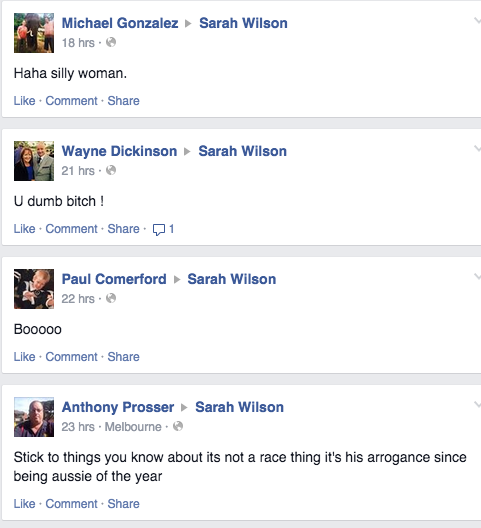Click the globe privacy icon on Wayne Dickinson's post
Viewport: 481px width, 528px height.
click(111, 170)
